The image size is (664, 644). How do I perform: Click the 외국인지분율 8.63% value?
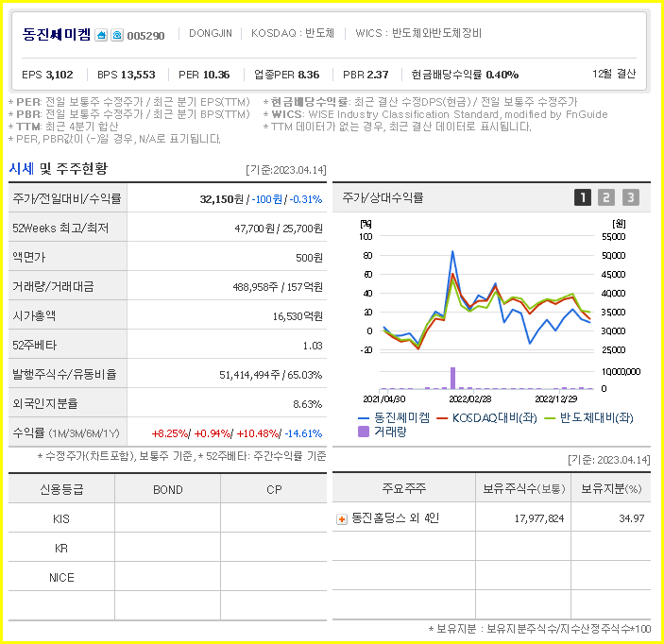click(307, 404)
